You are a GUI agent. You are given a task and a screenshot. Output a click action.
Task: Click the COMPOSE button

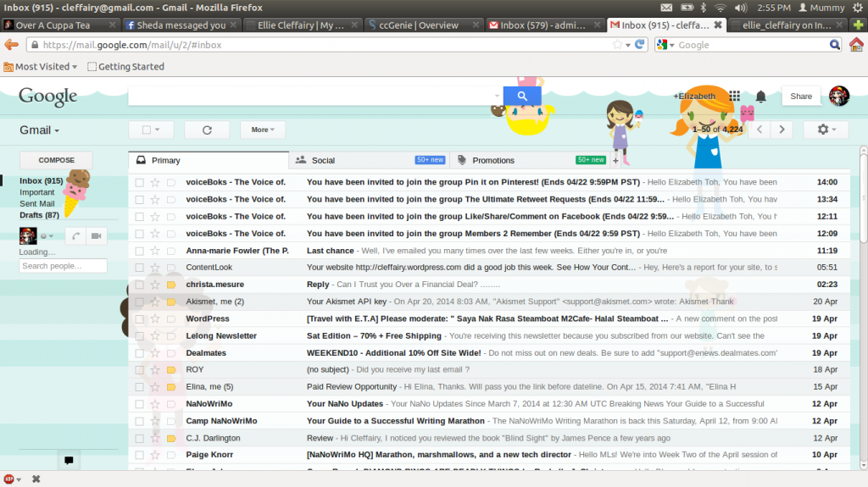click(56, 160)
